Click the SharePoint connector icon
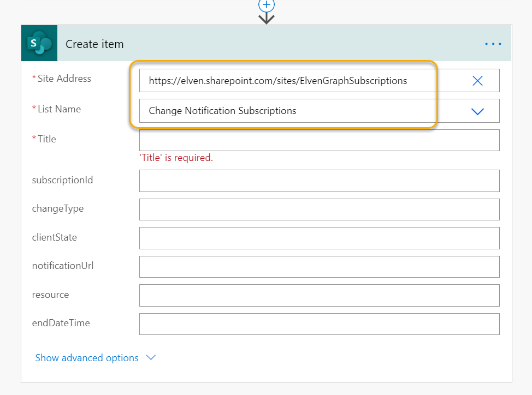532x395 pixels. click(x=39, y=43)
